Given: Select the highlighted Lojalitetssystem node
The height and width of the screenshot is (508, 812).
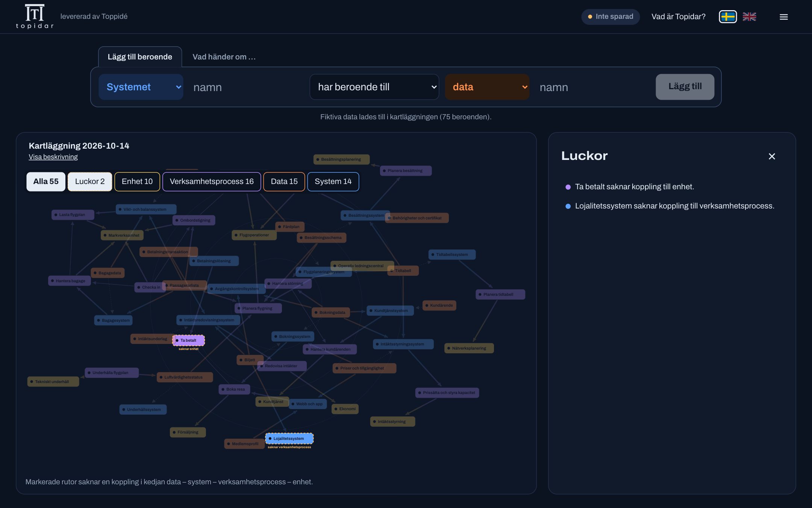Looking at the screenshot, I should [289, 438].
